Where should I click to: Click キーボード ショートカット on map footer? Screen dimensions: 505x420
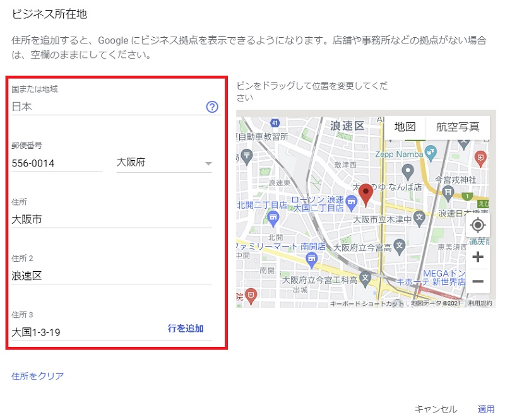pos(367,303)
